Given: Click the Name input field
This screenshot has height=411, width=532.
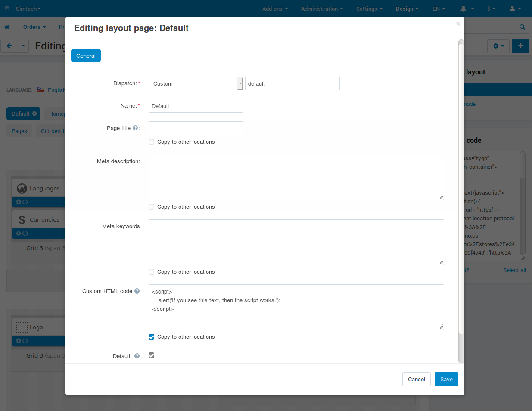Looking at the screenshot, I should [x=196, y=106].
